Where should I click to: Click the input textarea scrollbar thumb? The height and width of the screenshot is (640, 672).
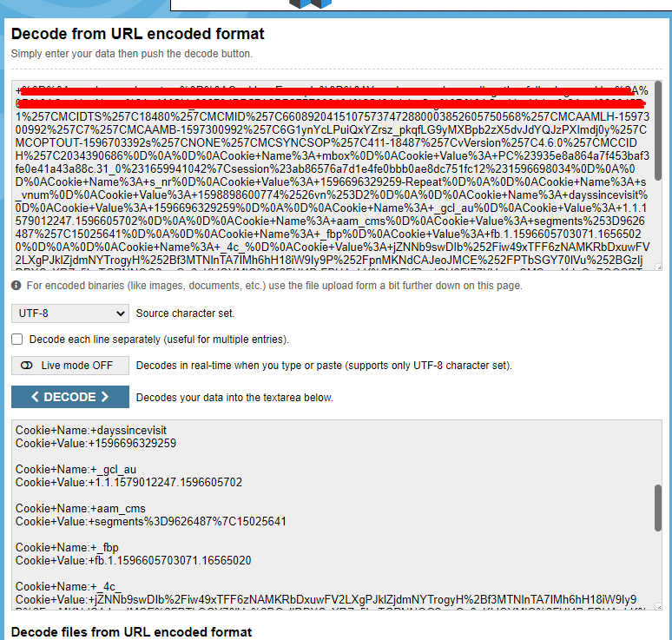(x=658, y=131)
